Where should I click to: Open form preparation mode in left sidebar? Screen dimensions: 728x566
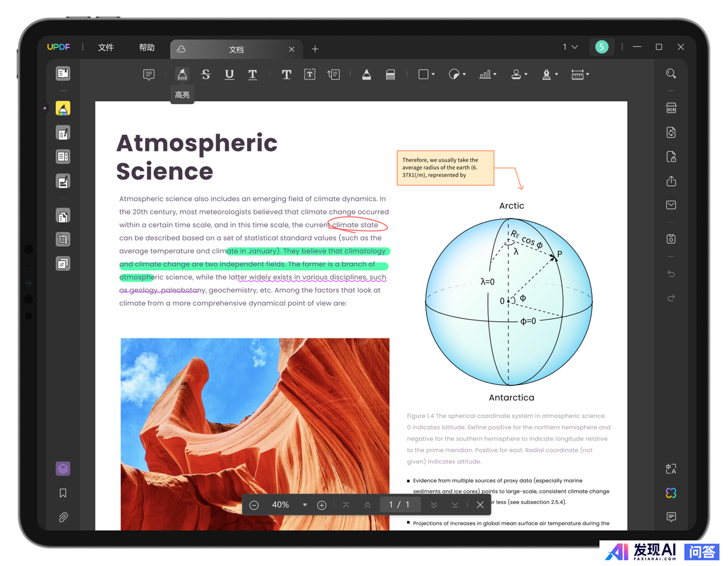63,157
